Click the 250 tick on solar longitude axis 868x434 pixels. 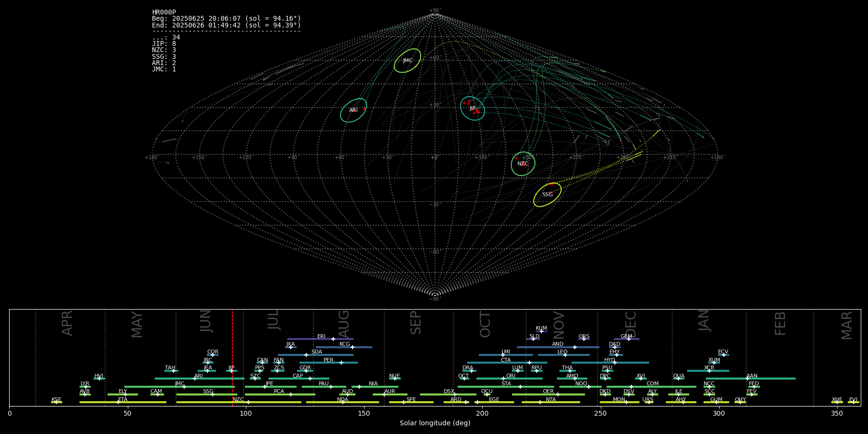(x=600, y=413)
